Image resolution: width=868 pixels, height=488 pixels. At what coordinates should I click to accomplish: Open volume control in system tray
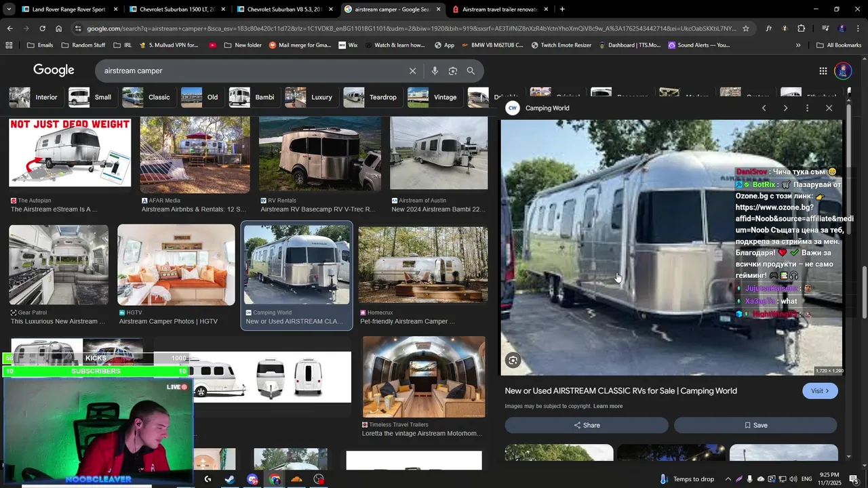[794, 479]
